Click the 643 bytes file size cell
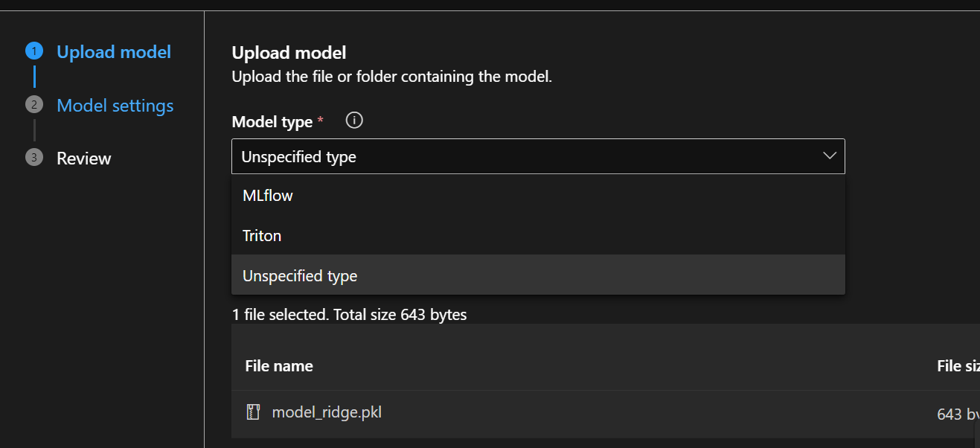The height and width of the screenshot is (448, 980). (x=958, y=415)
